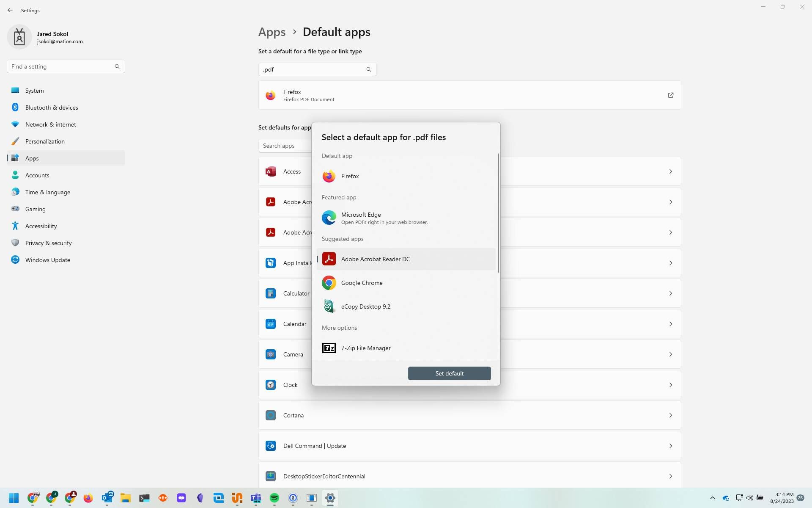Open Microsoft Teams from the taskbar

(x=256, y=498)
